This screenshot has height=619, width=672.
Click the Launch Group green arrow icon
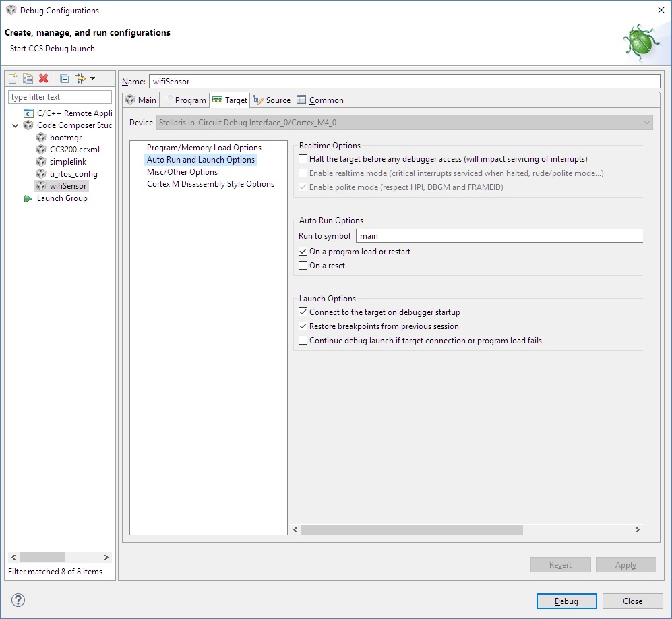(x=28, y=198)
